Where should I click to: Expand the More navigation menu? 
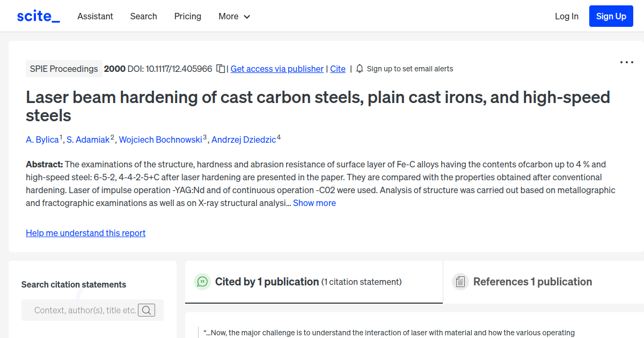(234, 17)
